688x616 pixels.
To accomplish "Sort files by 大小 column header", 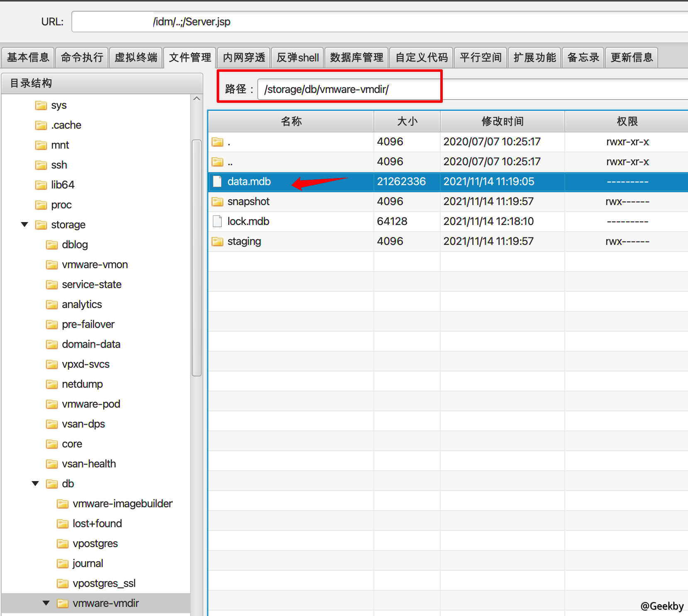I will [407, 121].
